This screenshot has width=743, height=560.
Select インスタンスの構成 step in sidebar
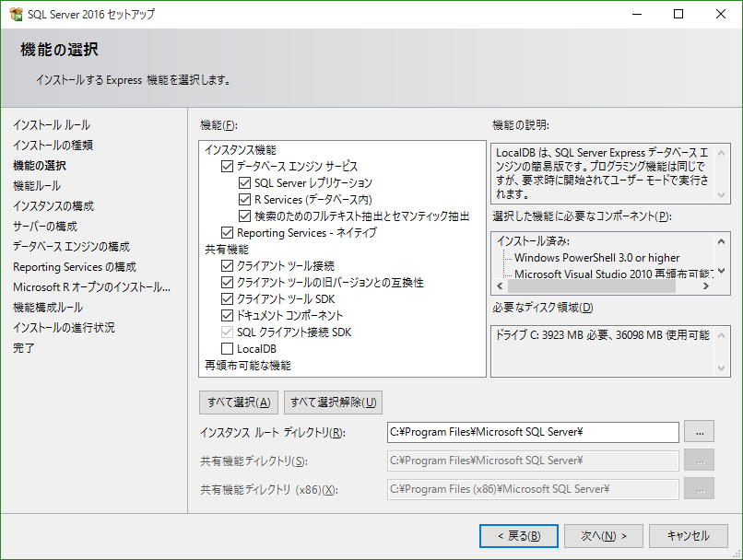(53, 206)
